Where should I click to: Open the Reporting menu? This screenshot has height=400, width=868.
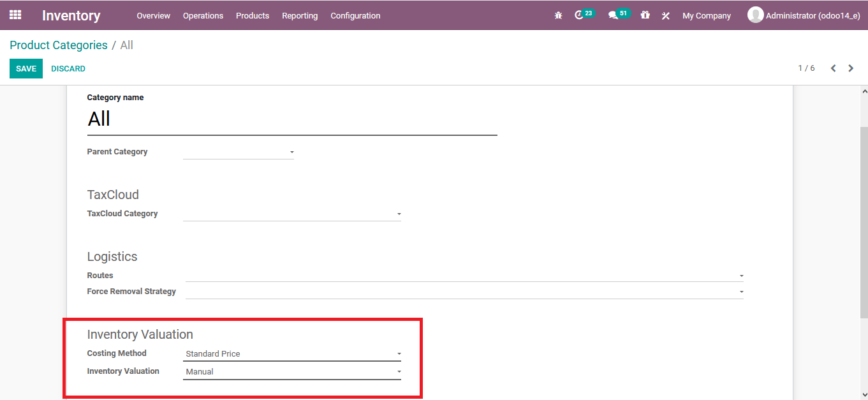click(x=300, y=15)
